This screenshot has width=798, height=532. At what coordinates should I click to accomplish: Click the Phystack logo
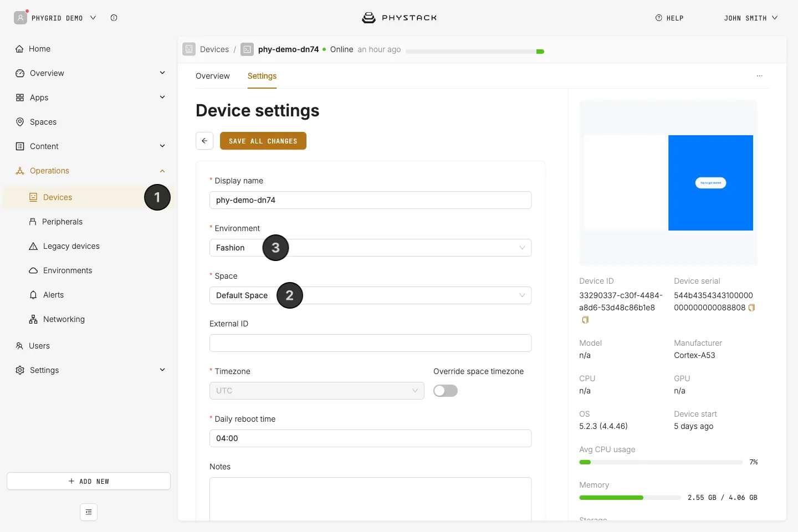399,18
